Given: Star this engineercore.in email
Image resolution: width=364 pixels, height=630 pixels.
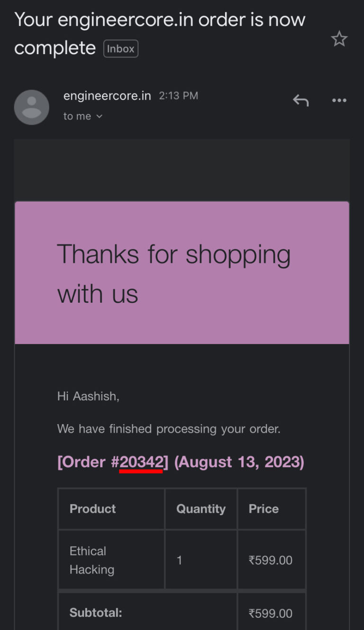Looking at the screenshot, I should [x=339, y=39].
